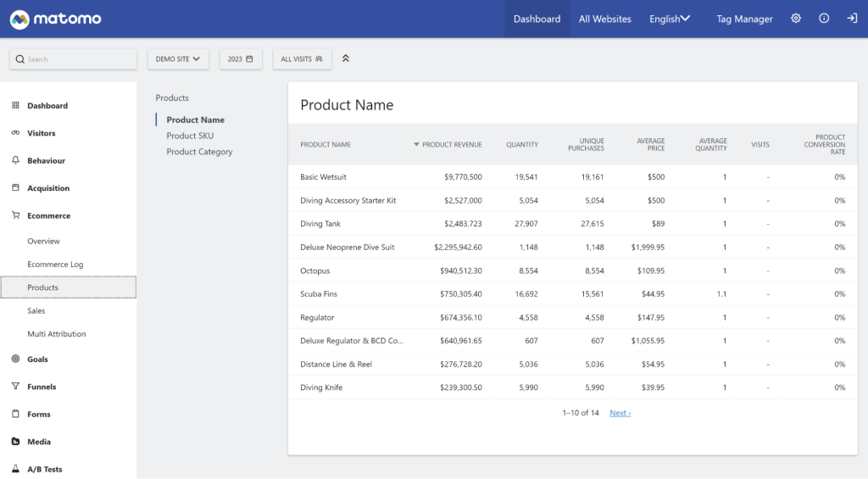Go to Next page of products
The image size is (868, 479).
click(620, 413)
